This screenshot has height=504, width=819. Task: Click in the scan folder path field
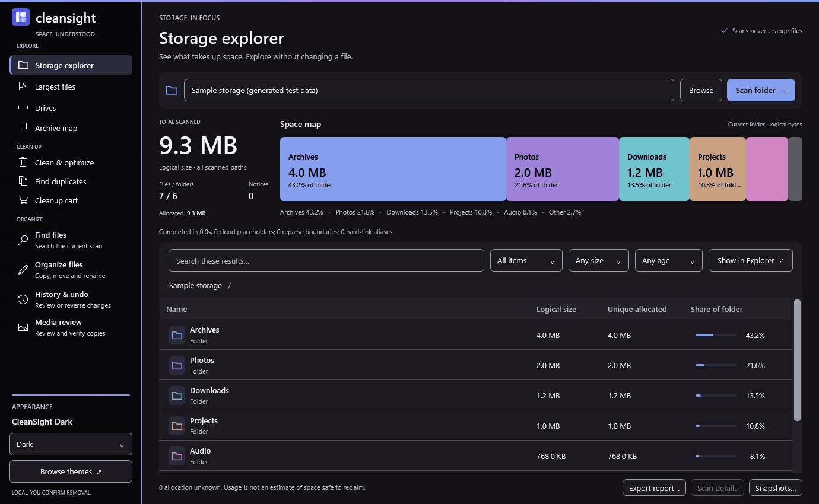(x=428, y=90)
